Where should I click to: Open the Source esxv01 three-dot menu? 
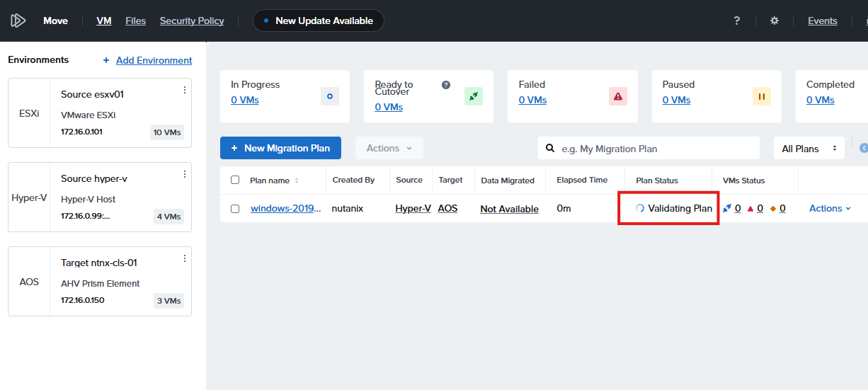[185, 90]
